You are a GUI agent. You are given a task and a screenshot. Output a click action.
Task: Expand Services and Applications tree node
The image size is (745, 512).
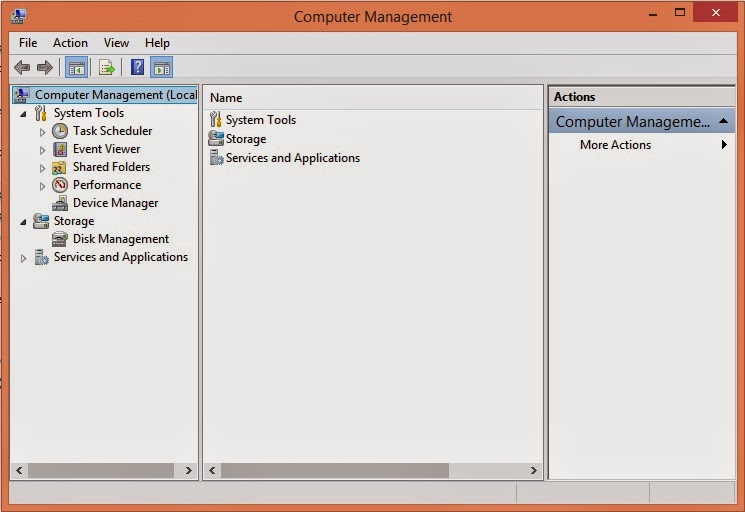[23, 258]
